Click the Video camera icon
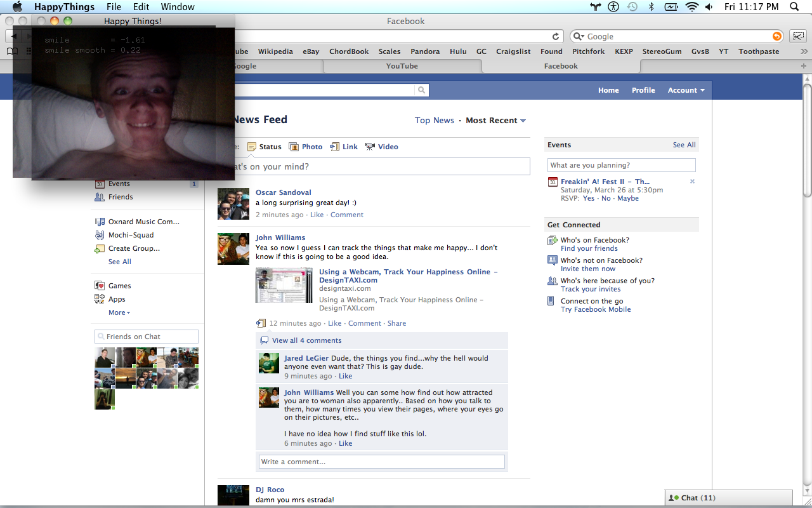 (370, 147)
